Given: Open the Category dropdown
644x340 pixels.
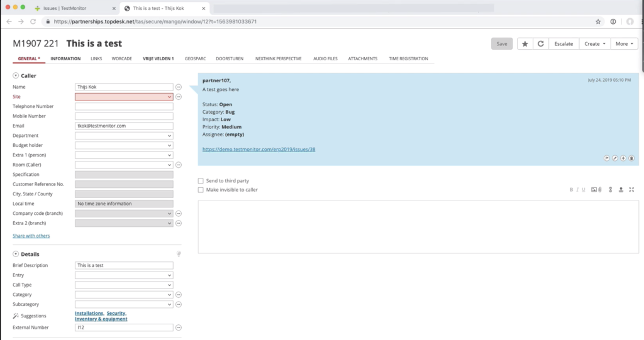Looking at the screenshot, I should coord(124,295).
